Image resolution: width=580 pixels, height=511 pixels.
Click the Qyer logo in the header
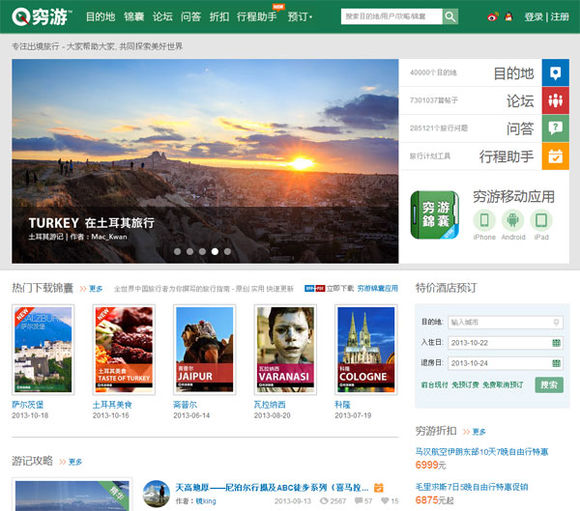[x=41, y=17]
